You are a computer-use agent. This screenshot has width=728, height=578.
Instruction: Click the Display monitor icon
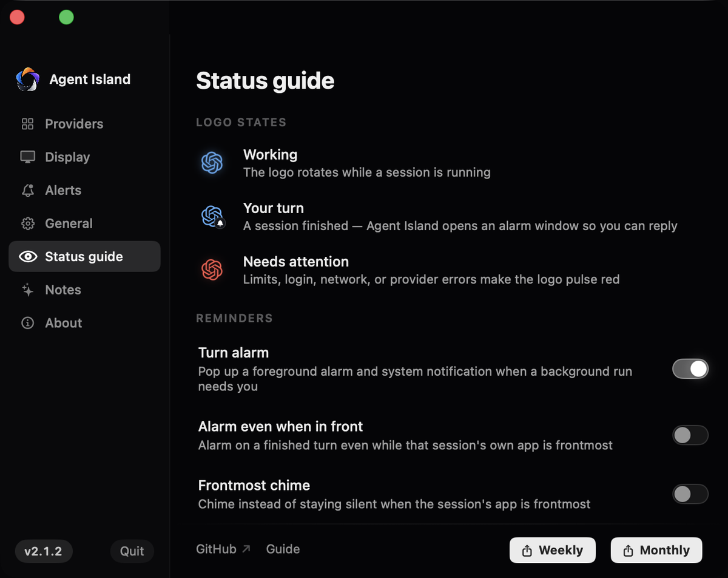click(x=28, y=157)
